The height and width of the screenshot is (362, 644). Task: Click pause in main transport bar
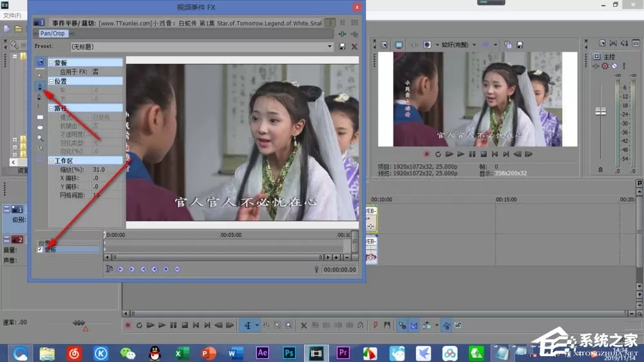click(173, 325)
